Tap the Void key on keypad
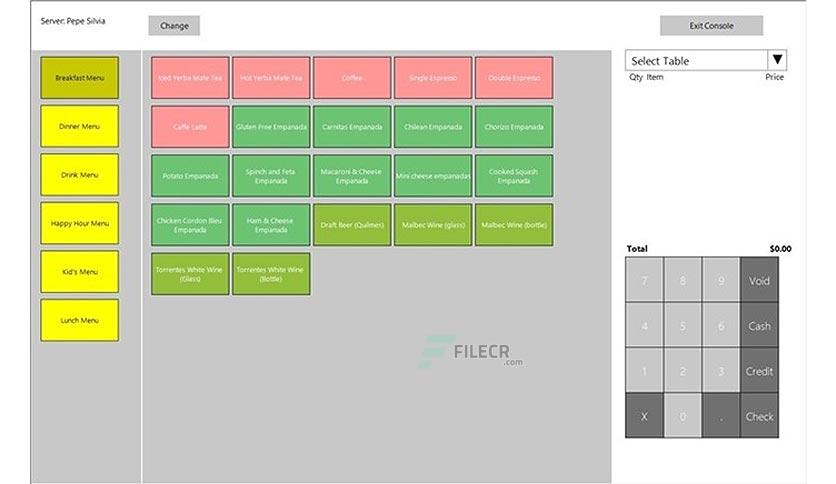 759,280
